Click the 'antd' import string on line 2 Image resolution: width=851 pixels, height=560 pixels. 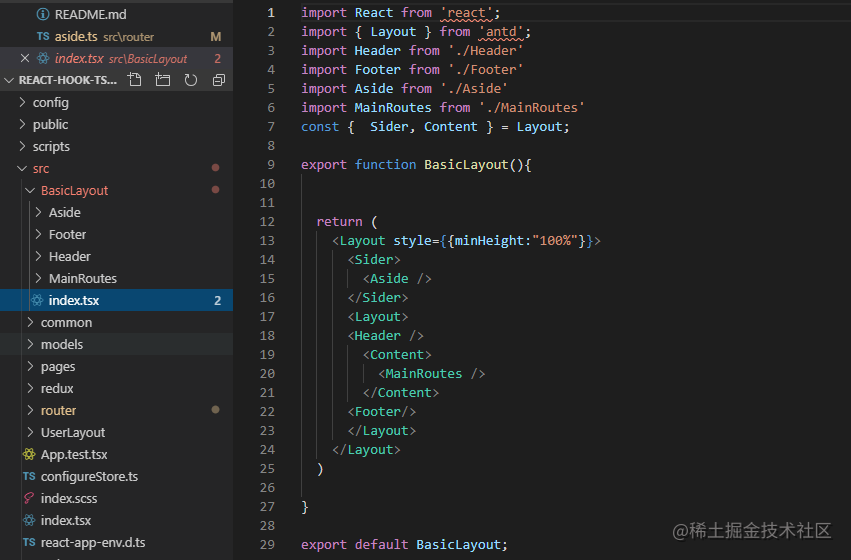pos(501,31)
